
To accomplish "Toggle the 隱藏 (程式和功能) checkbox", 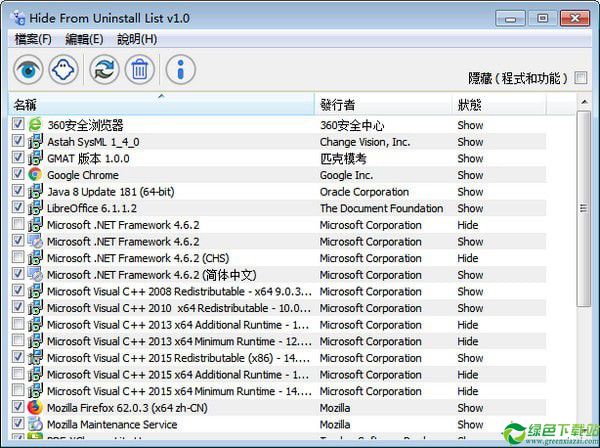I will pyautogui.click(x=581, y=78).
